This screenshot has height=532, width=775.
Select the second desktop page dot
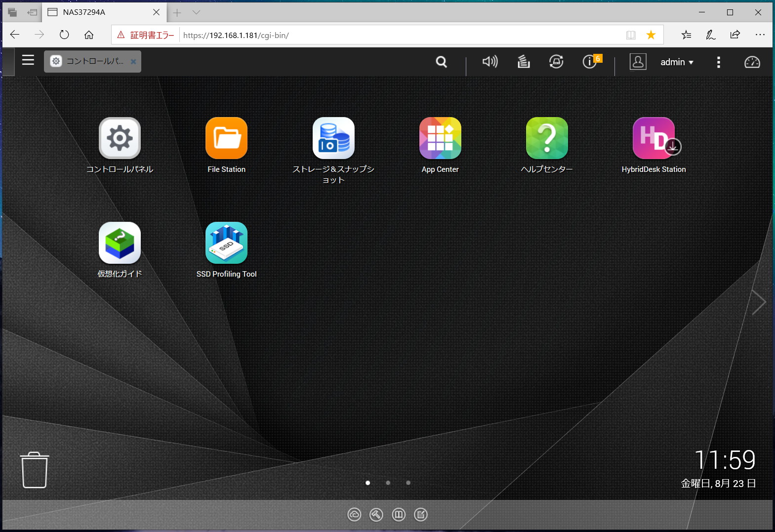(x=388, y=483)
